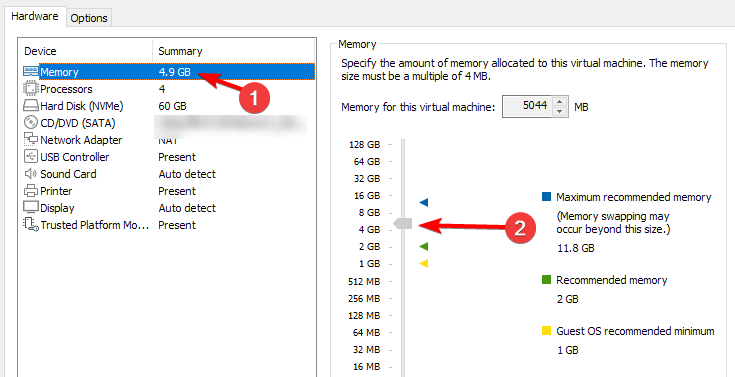Switch to the Options tab

tap(89, 18)
